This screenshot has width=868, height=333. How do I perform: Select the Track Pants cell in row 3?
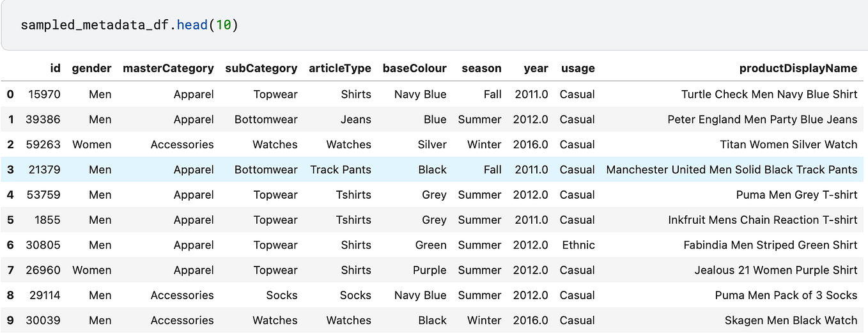click(x=341, y=169)
